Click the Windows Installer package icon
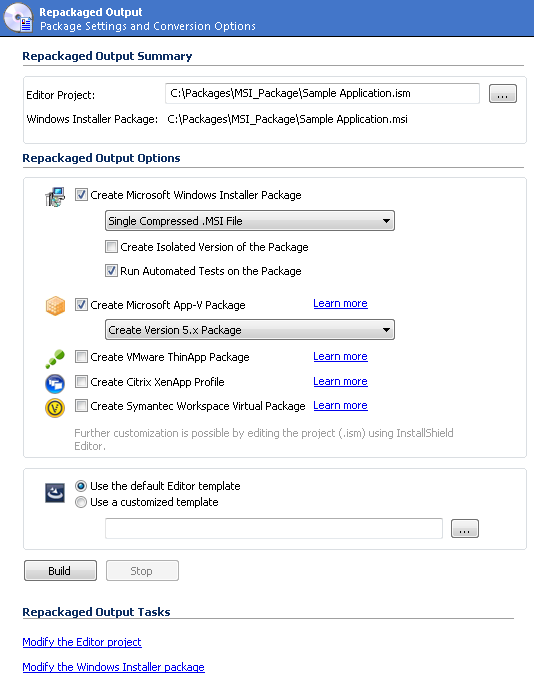 tap(55, 197)
